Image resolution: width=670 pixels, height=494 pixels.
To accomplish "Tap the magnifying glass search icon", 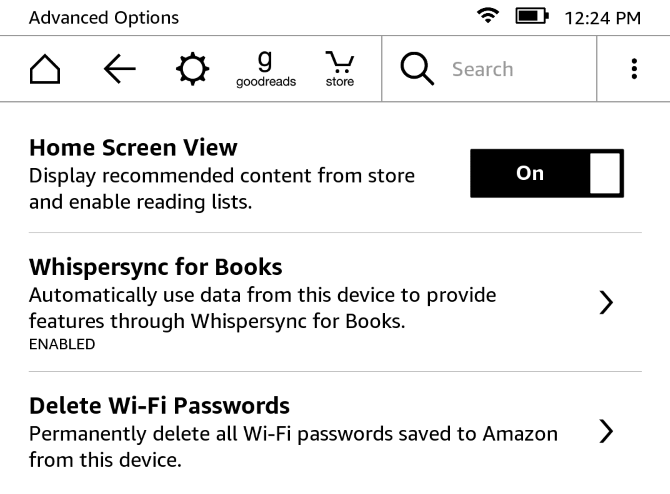I will point(417,69).
